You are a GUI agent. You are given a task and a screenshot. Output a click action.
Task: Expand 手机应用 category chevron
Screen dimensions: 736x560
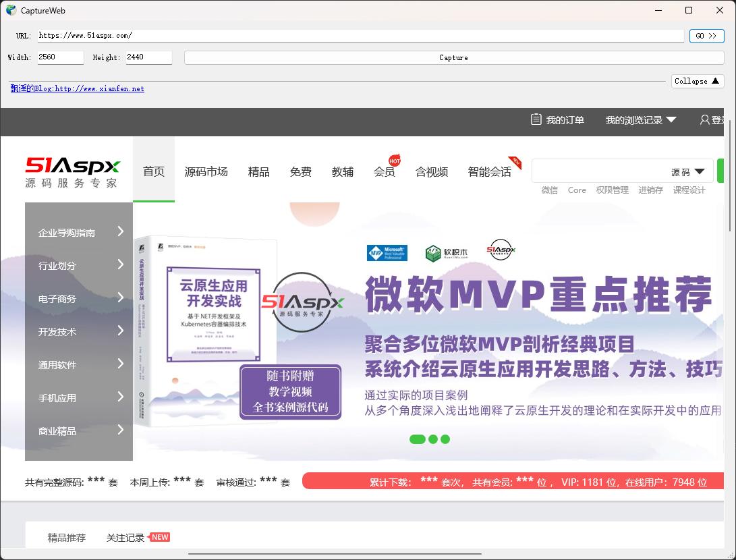pyautogui.click(x=121, y=397)
